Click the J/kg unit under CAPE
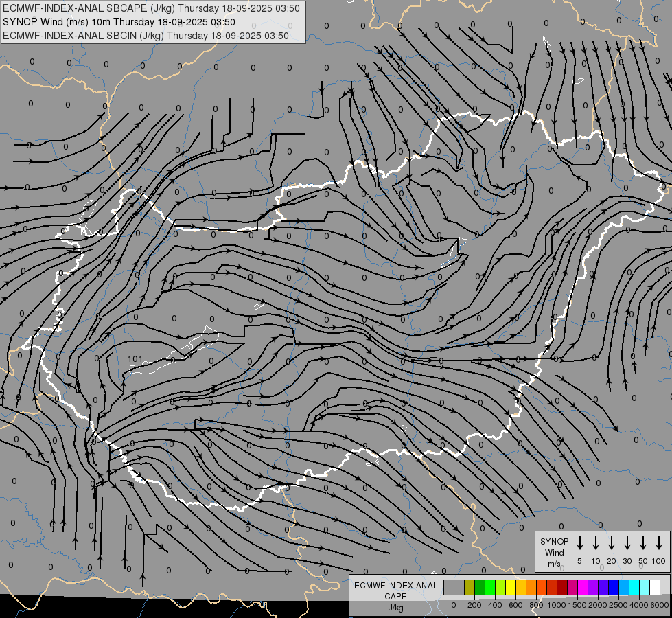Image resolution: width=672 pixels, height=618 pixels. tap(395, 608)
